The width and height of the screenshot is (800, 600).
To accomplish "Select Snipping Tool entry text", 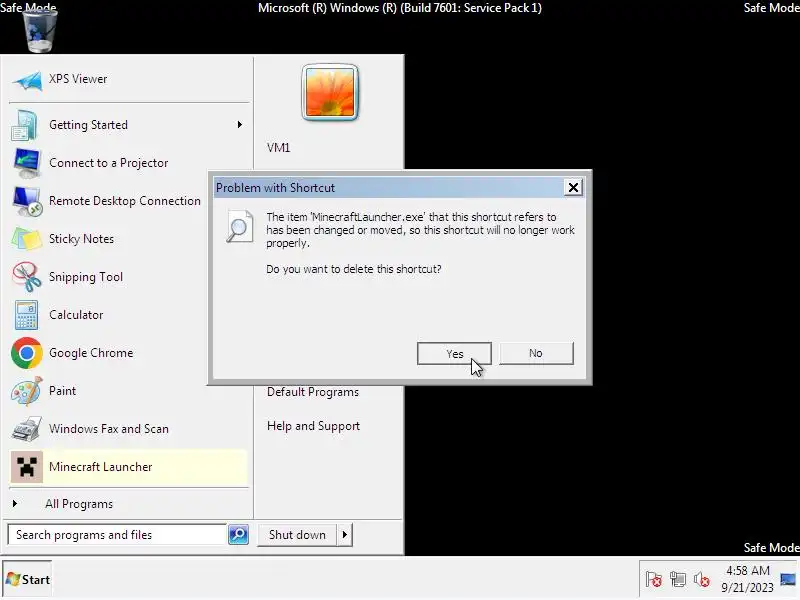I will tap(86, 277).
